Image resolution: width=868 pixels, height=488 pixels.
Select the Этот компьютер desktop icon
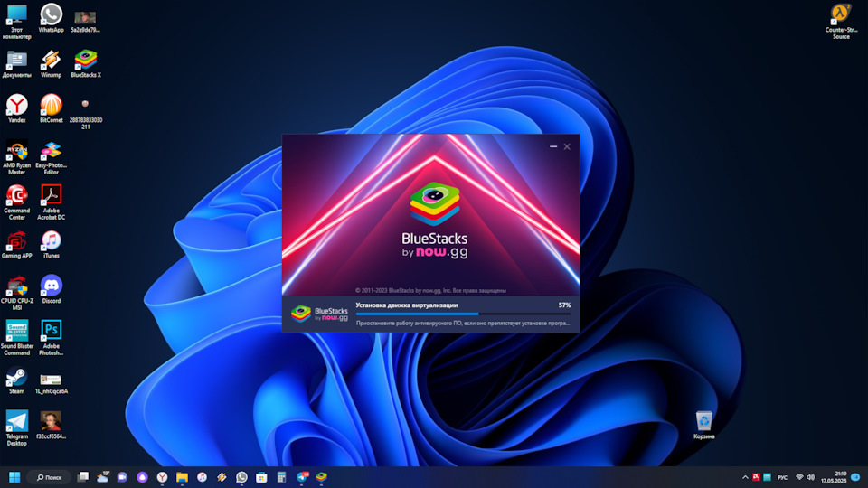click(x=16, y=22)
